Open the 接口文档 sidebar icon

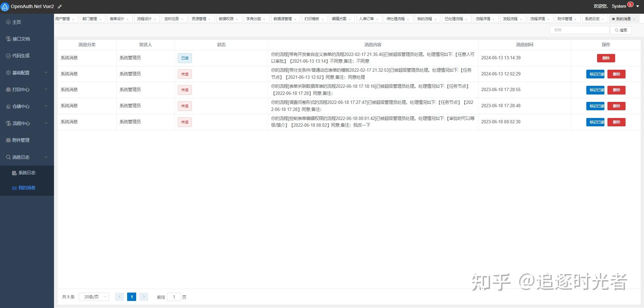8,39
